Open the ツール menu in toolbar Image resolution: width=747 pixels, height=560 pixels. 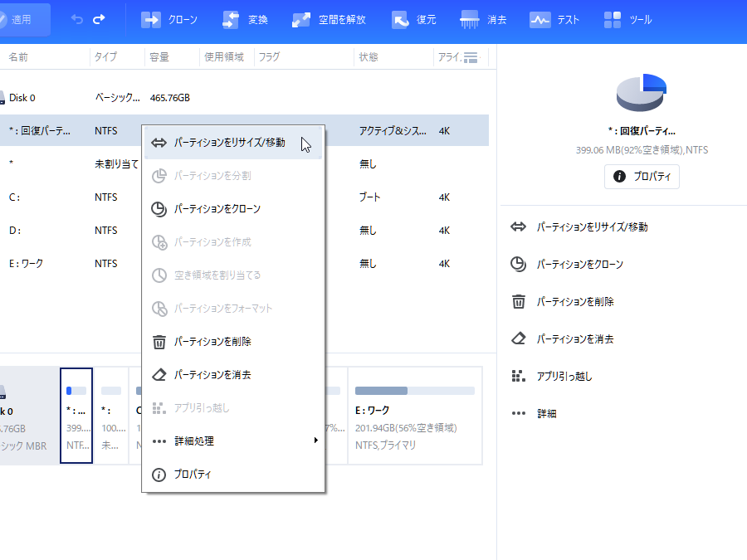(627, 19)
